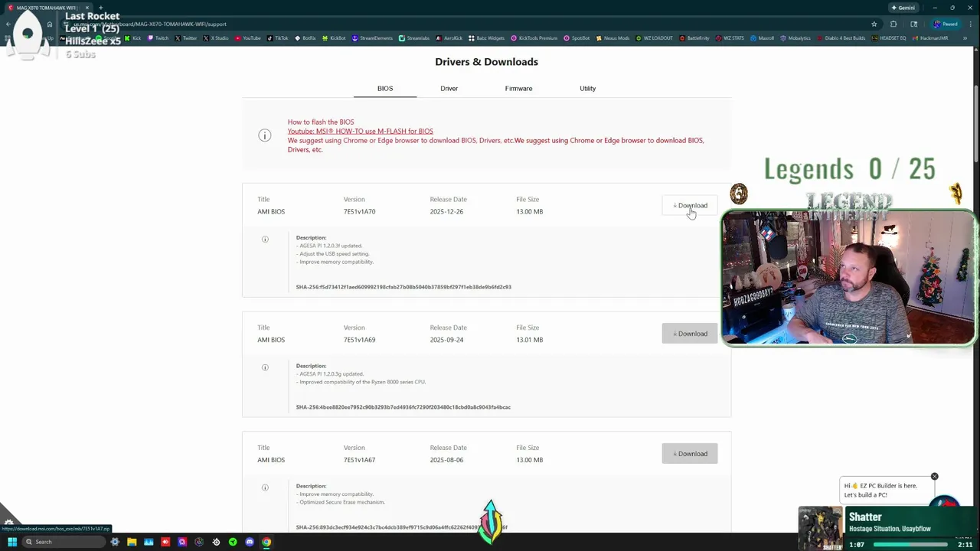The image size is (980, 551).
Task: Open the Botz Widgets bookmark
Action: coord(485,38)
